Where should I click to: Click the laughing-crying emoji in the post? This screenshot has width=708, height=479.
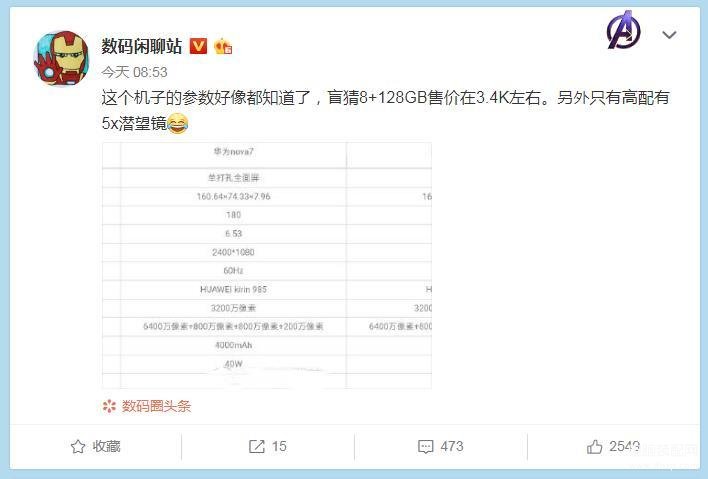[178, 123]
